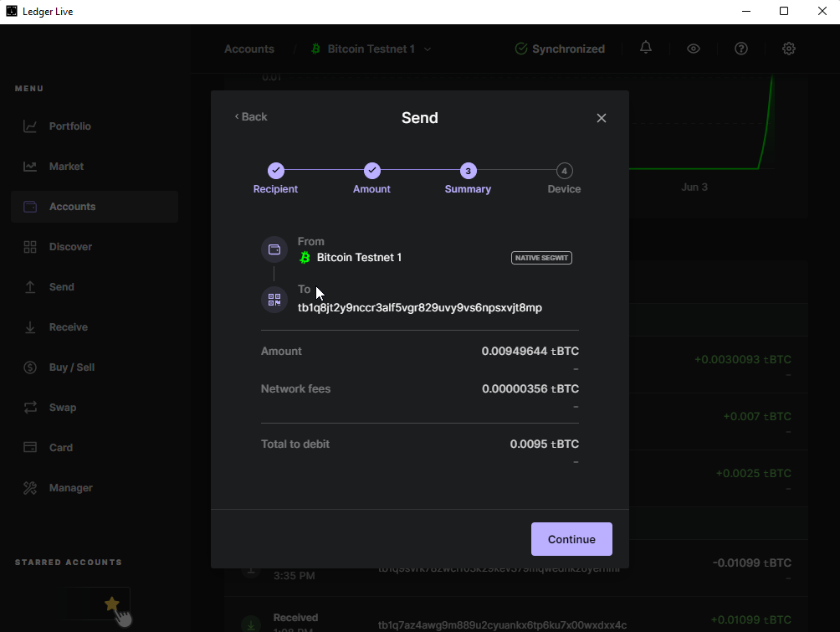840x632 pixels.
Task: Open the Manager sidebar entry
Action: pyautogui.click(x=70, y=488)
